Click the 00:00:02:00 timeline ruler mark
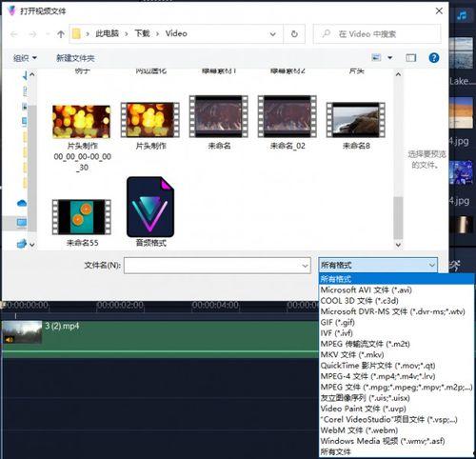Viewport: 476px width, 459px height. pyautogui.click(x=120, y=305)
